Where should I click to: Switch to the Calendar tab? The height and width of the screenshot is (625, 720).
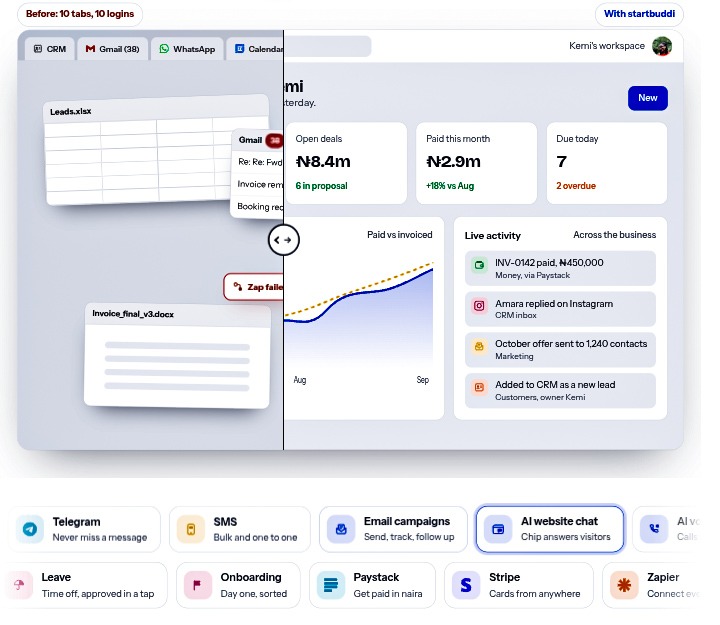255,49
